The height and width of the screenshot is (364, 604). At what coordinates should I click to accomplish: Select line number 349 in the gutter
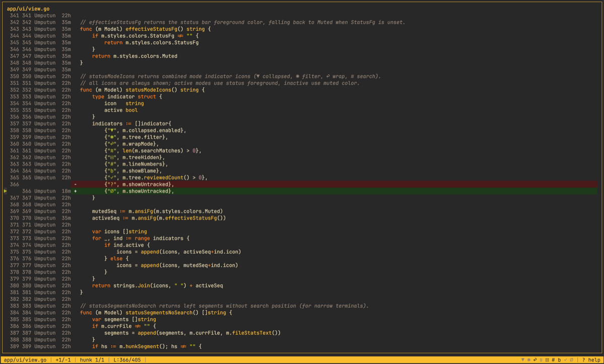pos(15,69)
